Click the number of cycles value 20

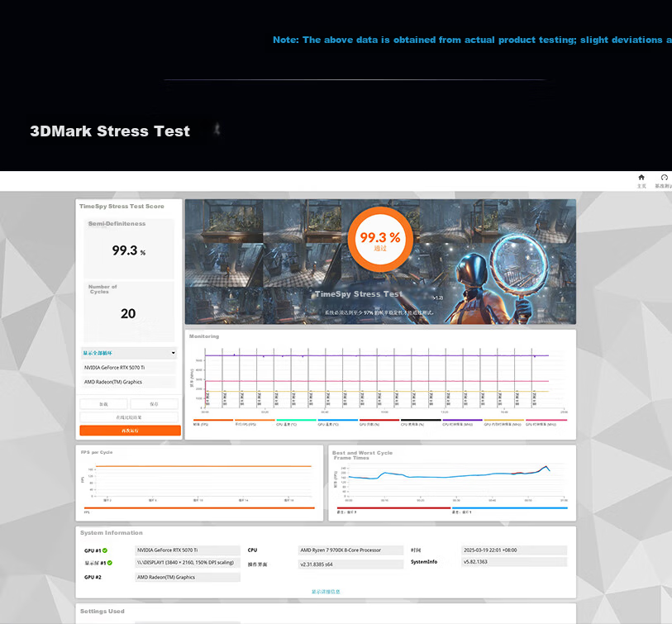pyautogui.click(x=128, y=314)
